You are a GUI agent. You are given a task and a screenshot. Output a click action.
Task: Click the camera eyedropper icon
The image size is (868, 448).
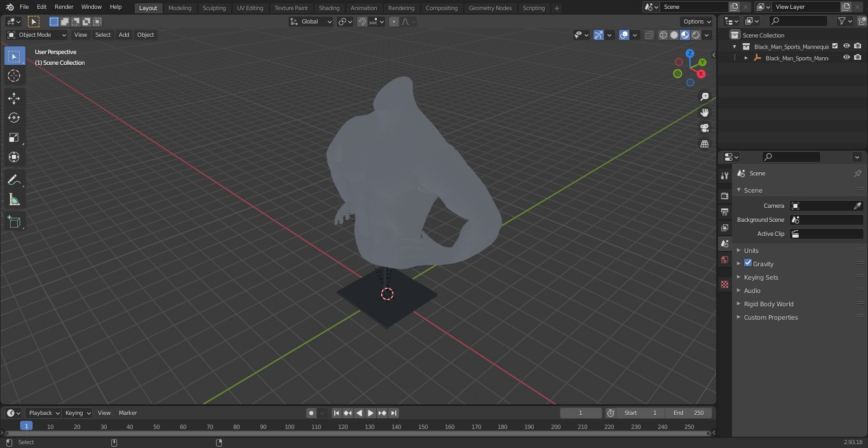857,206
